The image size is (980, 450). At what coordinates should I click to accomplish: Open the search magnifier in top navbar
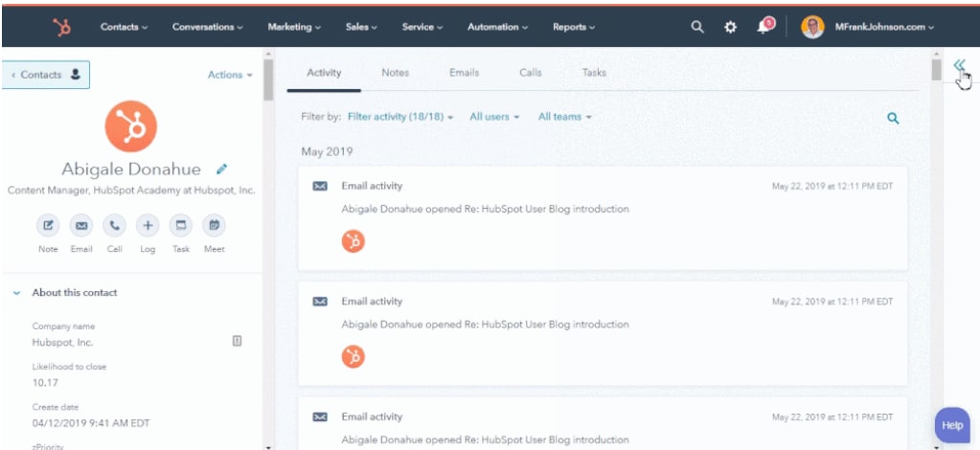pyautogui.click(x=696, y=27)
